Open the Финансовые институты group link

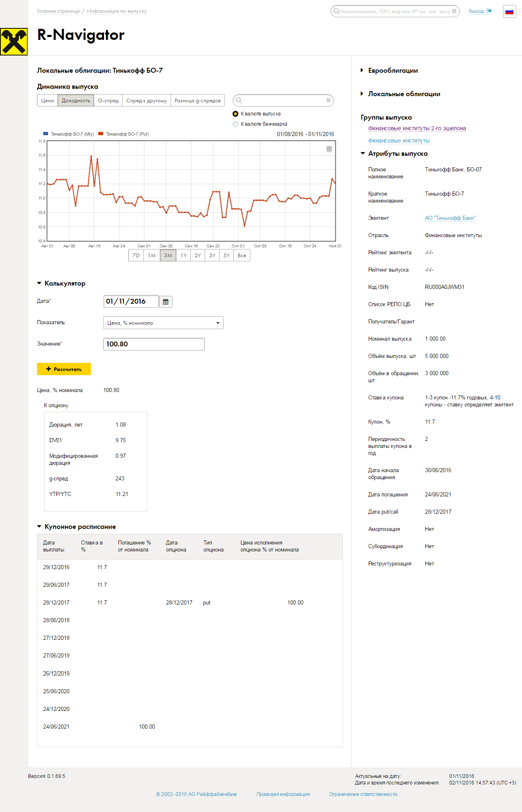(x=399, y=141)
